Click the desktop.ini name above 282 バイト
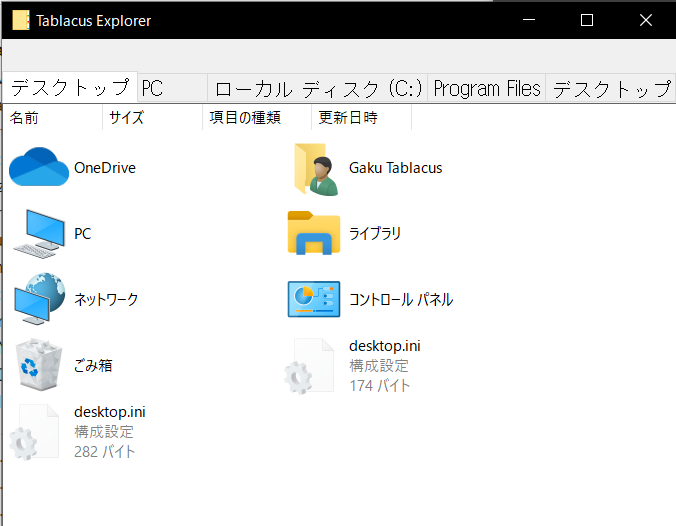Viewport: 676px width, 526px height. pos(110,412)
